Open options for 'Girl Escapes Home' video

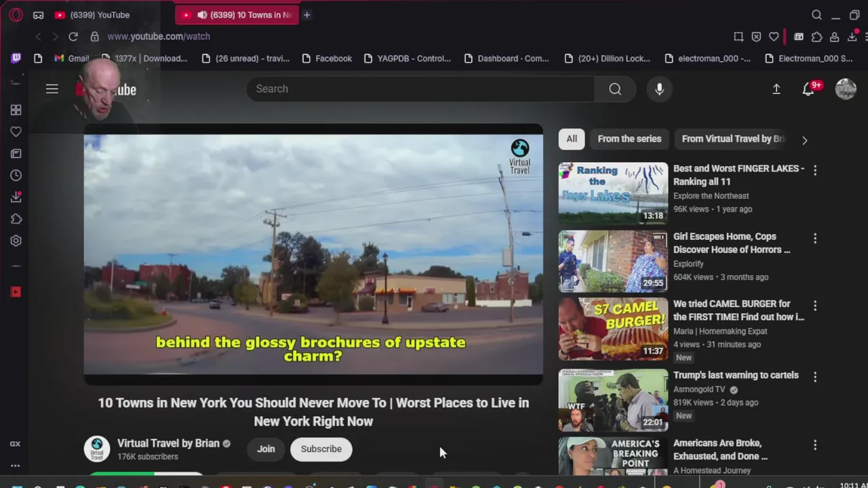(815, 239)
